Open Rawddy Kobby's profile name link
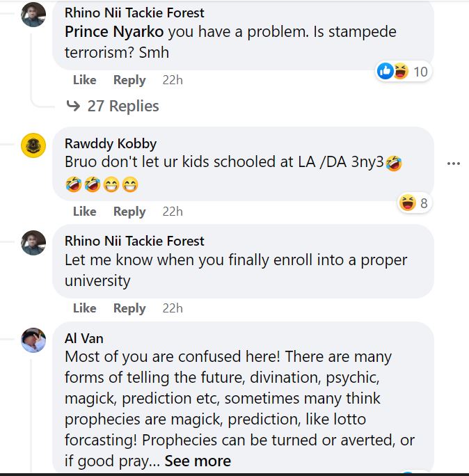 [x=110, y=144]
